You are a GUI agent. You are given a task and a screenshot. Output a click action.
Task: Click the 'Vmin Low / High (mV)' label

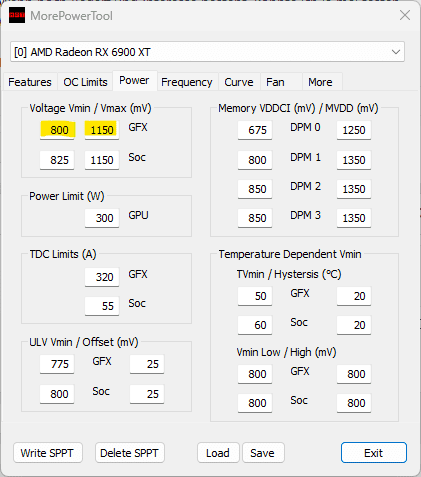[286, 352]
